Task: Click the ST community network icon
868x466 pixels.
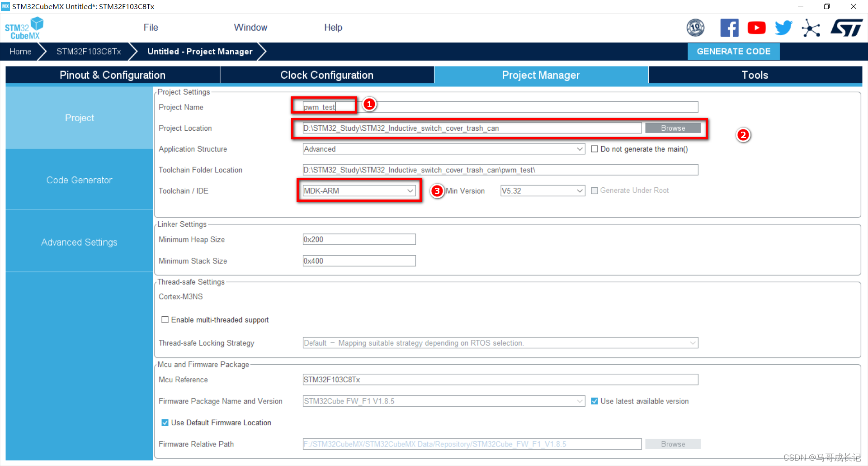Action: 811,28
